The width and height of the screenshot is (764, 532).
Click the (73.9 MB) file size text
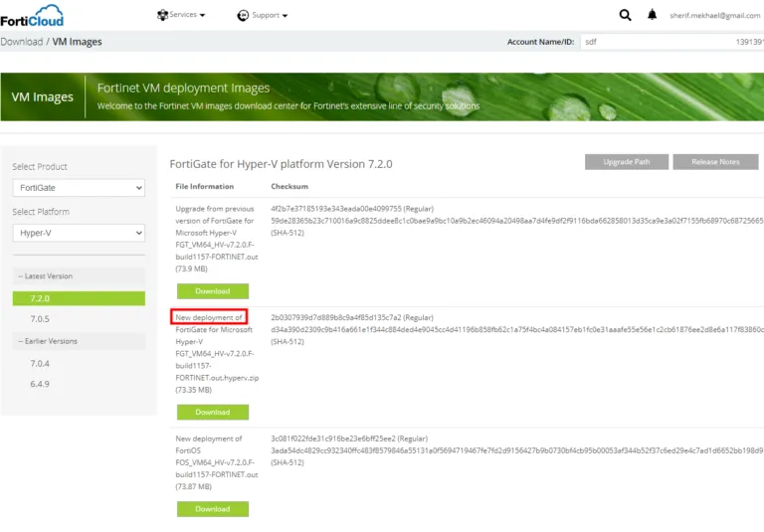pyautogui.click(x=191, y=268)
